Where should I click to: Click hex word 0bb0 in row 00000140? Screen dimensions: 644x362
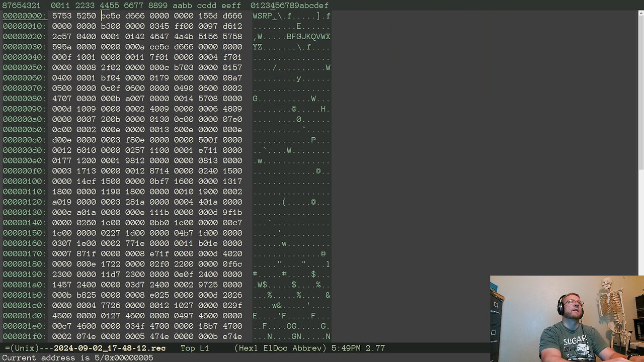159,223
